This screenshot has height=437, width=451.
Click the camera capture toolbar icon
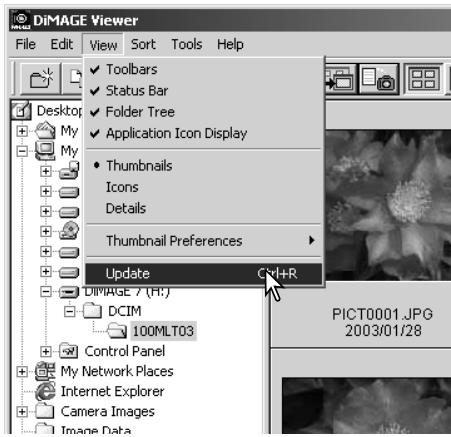click(x=379, y=79)
